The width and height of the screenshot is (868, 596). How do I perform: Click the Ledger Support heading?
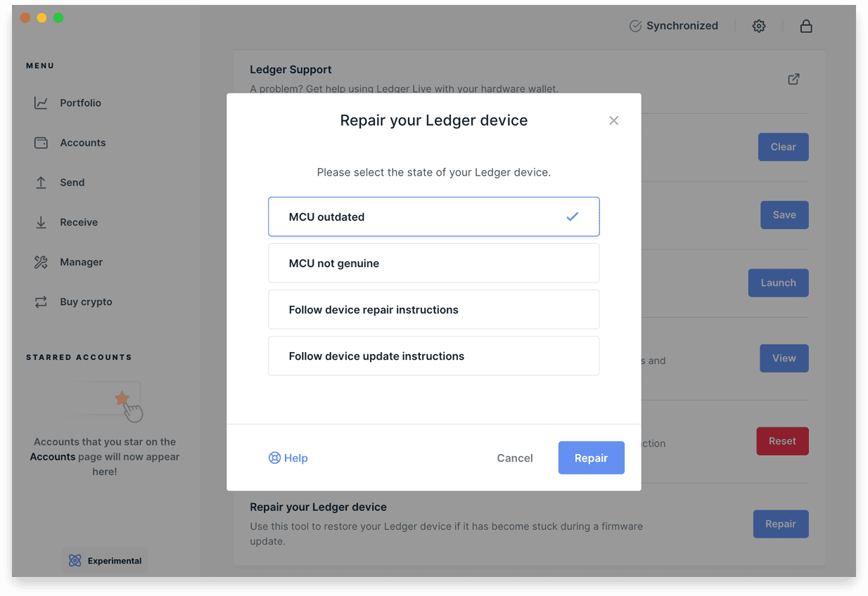coord(291,70)
